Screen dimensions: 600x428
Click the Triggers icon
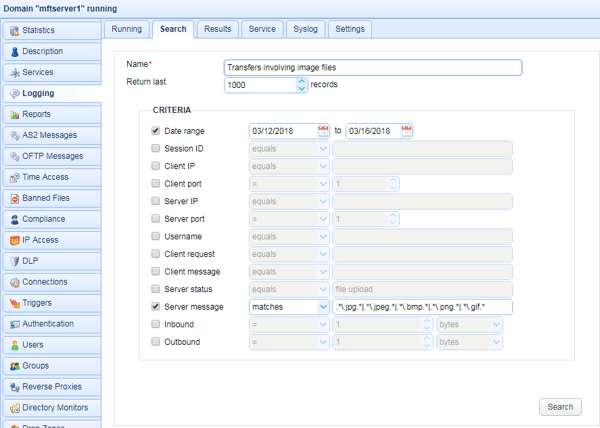pyautogui.click(x=15, y=303)
